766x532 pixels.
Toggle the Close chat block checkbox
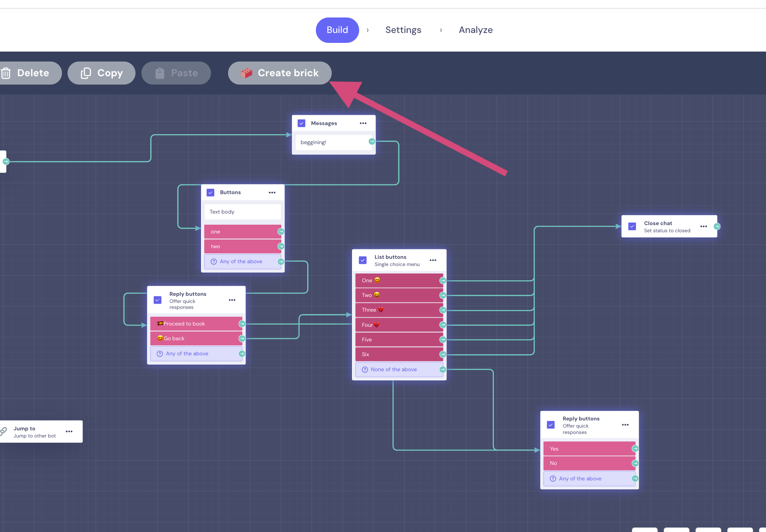tap(632, 227)
